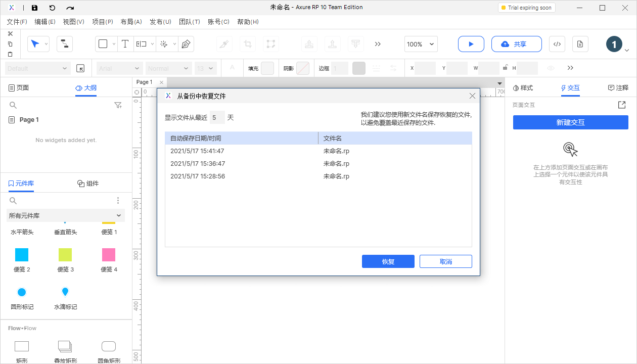This screenshot has width=637, height=364.
Task: Open the Normal font weight dropdown
Action: pyautogui.click(x=168, y=68)
